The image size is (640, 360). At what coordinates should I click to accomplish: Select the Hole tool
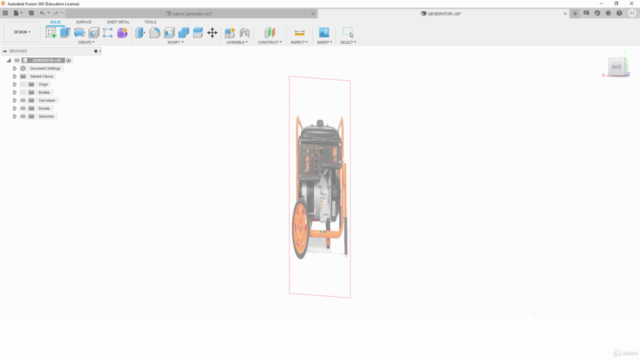tap(94, 33)
